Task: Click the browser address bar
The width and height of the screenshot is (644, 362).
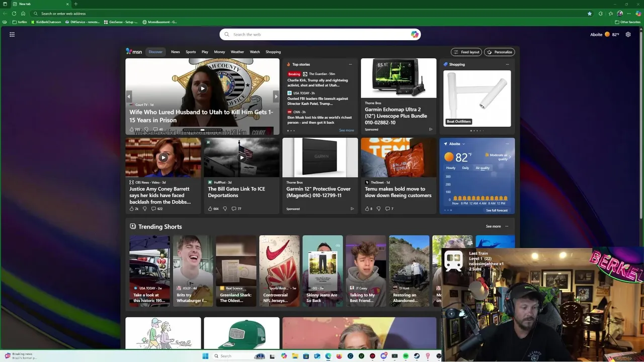Action: point(312,14)
